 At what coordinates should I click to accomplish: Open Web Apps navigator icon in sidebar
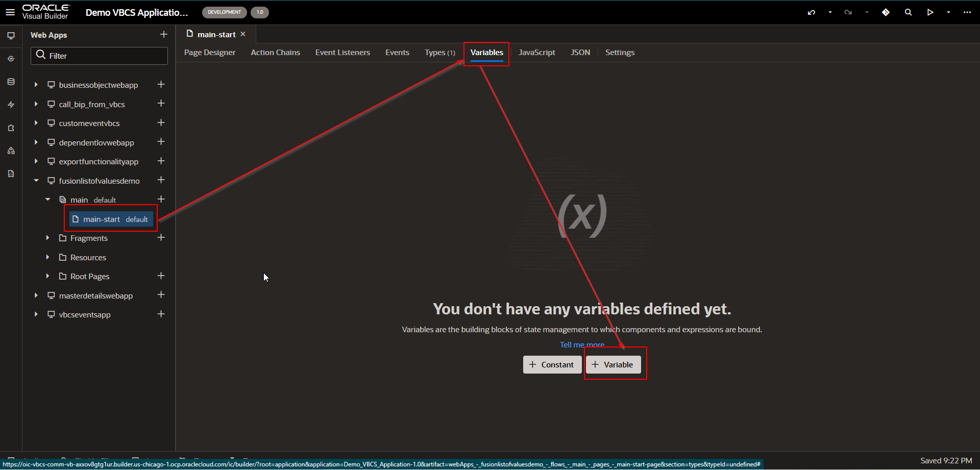click(x=11, y=36)
